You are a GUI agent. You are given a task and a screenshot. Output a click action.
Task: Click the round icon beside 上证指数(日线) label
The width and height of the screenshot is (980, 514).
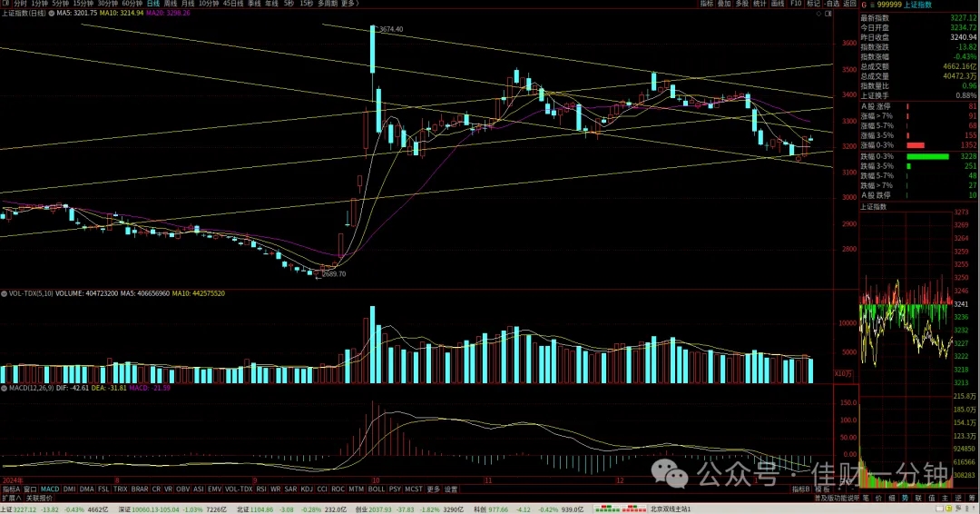51,13
